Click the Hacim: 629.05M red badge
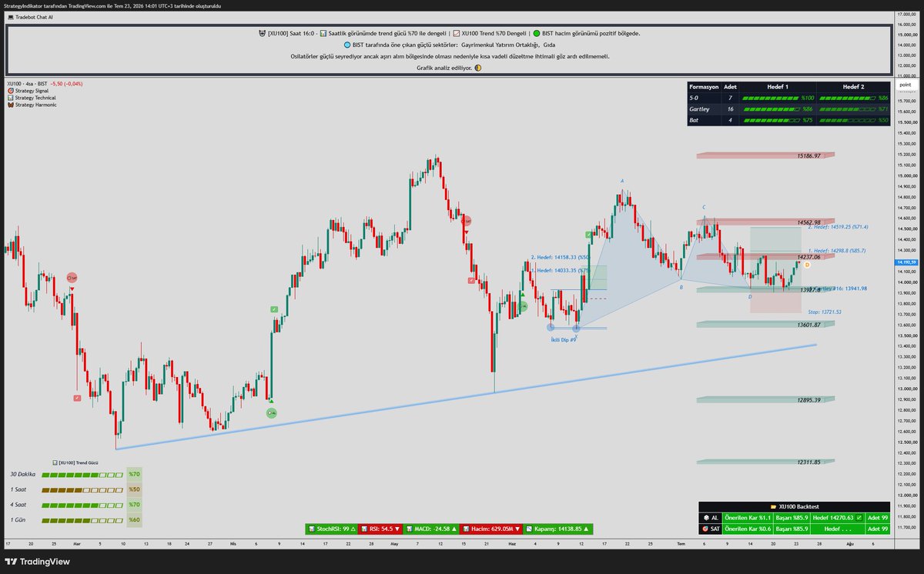This screenshot has width=924, height=574. point(490,529)
